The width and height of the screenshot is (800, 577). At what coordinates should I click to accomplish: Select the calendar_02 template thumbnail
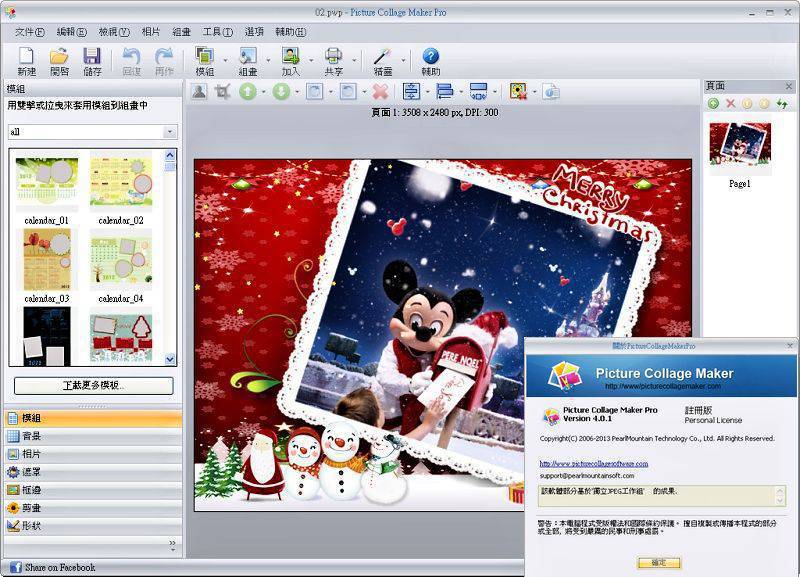pos(121,184)
